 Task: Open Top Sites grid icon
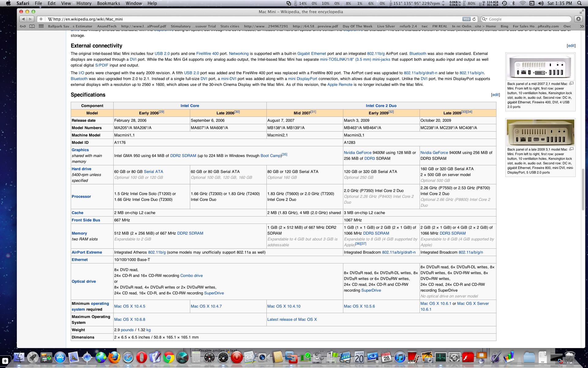coord(41,26)
